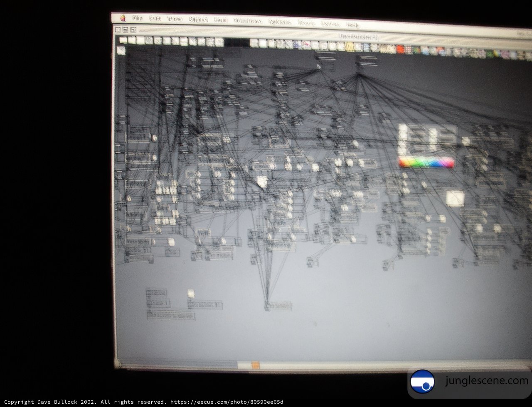This screenshot has width=532, height=407.
Task: Click the rainbow color spectrum swatch
Action: (426, 162)
